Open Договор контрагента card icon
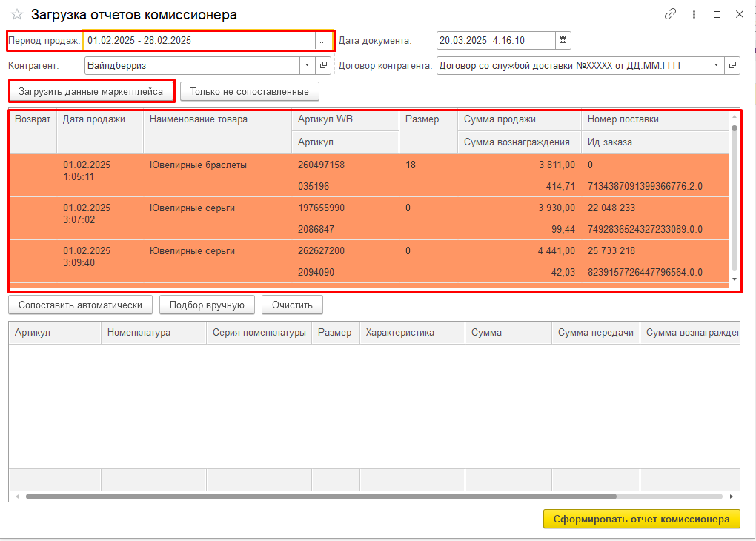The height and width of the screenshot is (541, 756). 732,65
